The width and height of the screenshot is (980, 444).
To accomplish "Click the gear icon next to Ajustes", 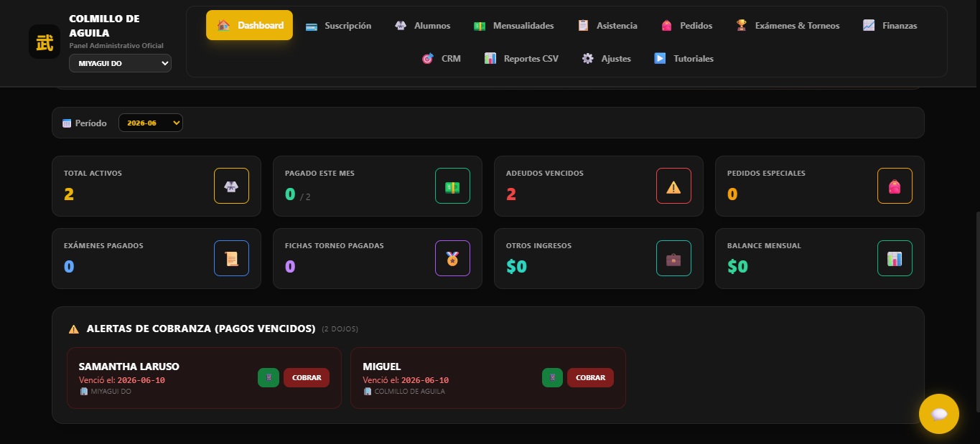I will coord(588,59).
